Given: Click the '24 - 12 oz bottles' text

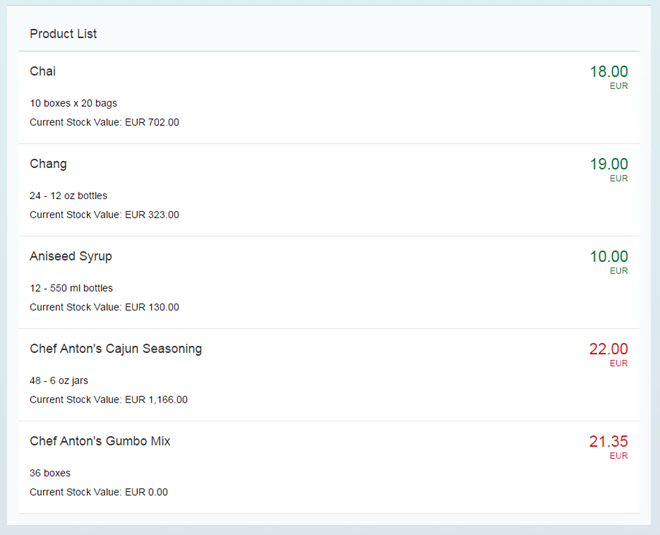Looking at the screenshot, I should pos(68,196).
